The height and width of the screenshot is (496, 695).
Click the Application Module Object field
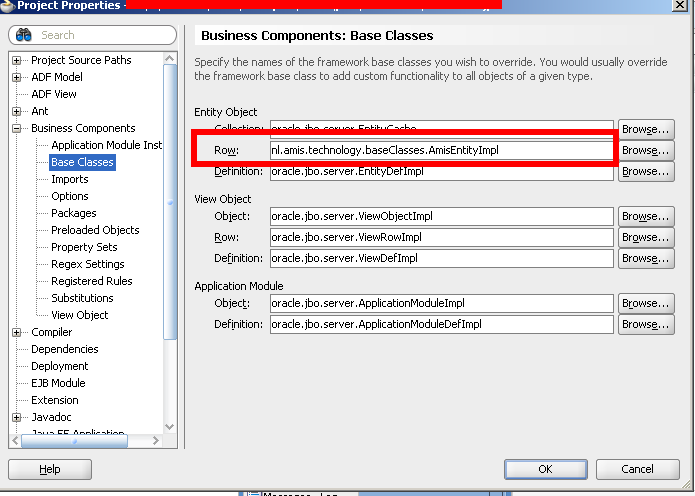(x=441, y=303)
